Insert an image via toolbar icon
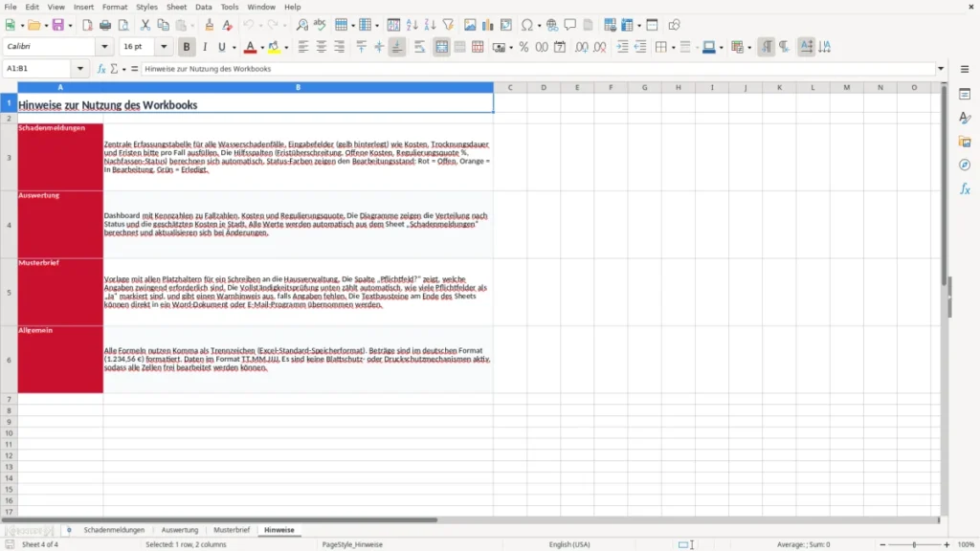Image resolution: width=980 pixels, height=551 pixels. tap(470, 25)
